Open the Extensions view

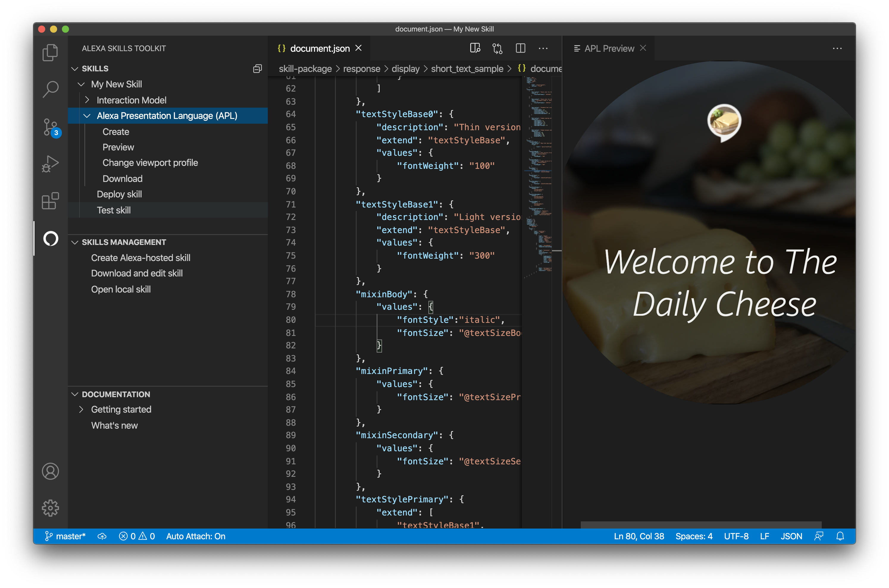coord(50,201)
